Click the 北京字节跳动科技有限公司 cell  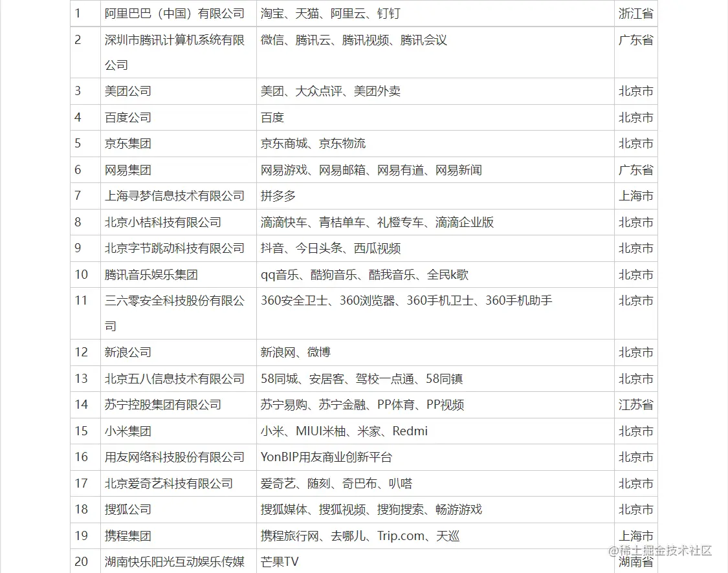pos(179,248)
